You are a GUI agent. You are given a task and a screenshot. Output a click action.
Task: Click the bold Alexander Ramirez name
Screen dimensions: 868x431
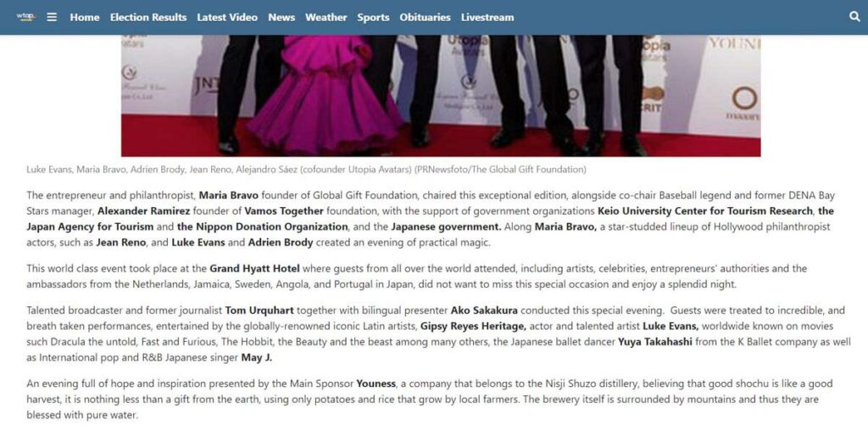[x=138, y=210]
